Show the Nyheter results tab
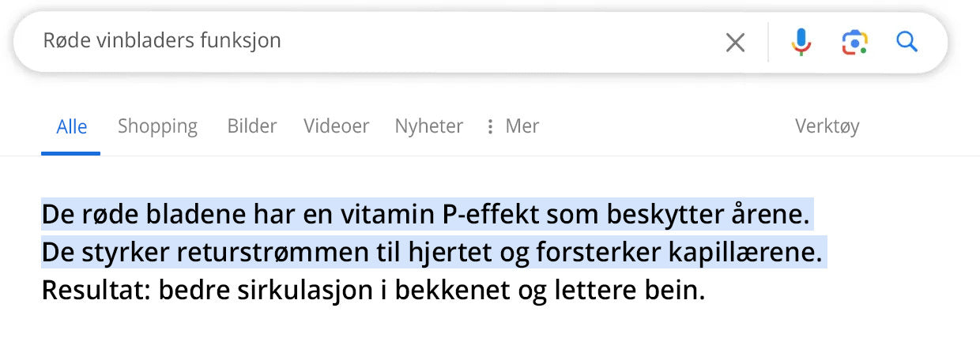Viewport: 980px width, 349px height. pos(428,126)
